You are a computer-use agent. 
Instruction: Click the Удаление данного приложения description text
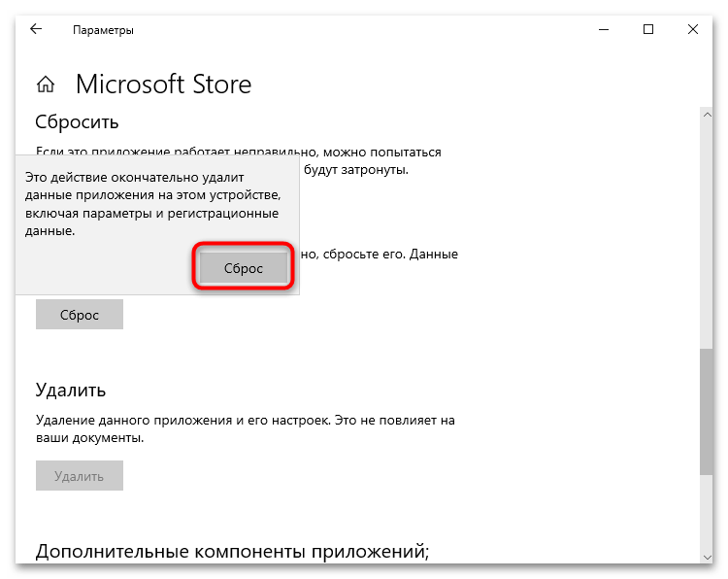[246, 428]
